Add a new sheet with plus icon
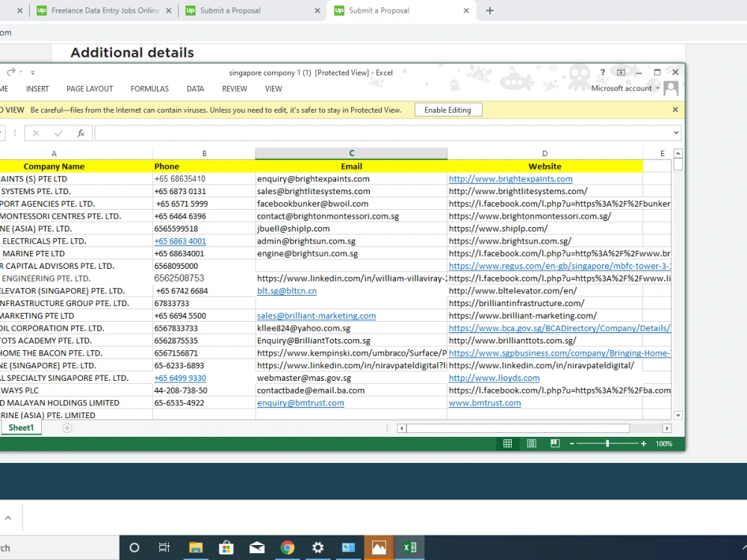The image size is (747, 560). pos(67,428)
